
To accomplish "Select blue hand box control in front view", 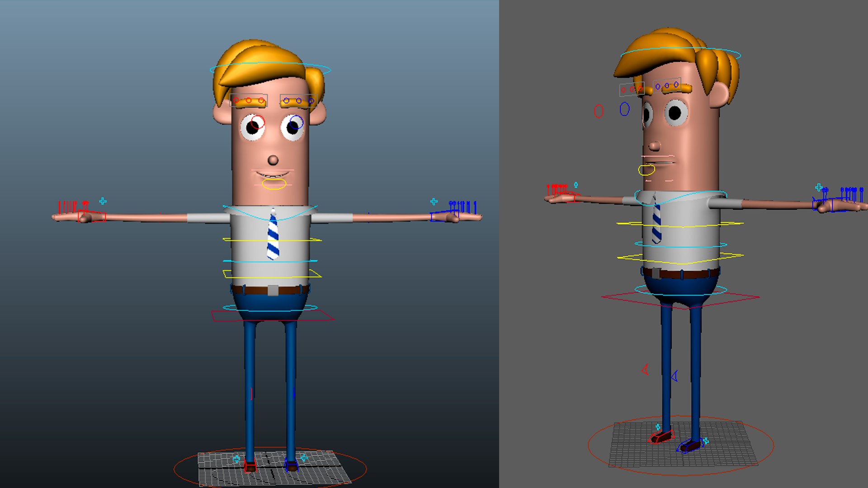I will pos(445,216).
